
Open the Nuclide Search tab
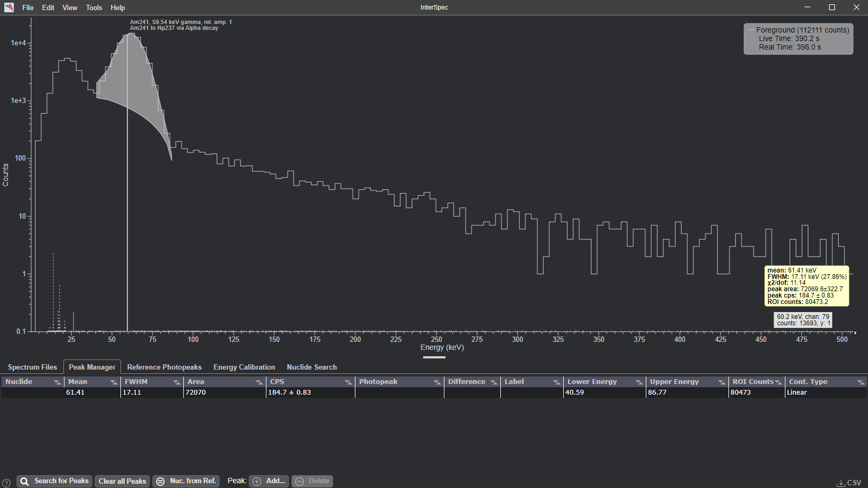312,367
